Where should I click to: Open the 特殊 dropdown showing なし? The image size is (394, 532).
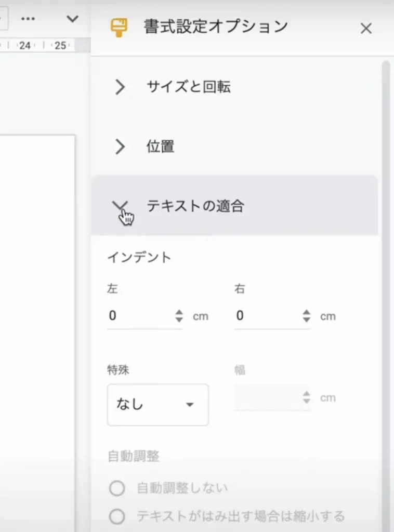tap(158, 404)
